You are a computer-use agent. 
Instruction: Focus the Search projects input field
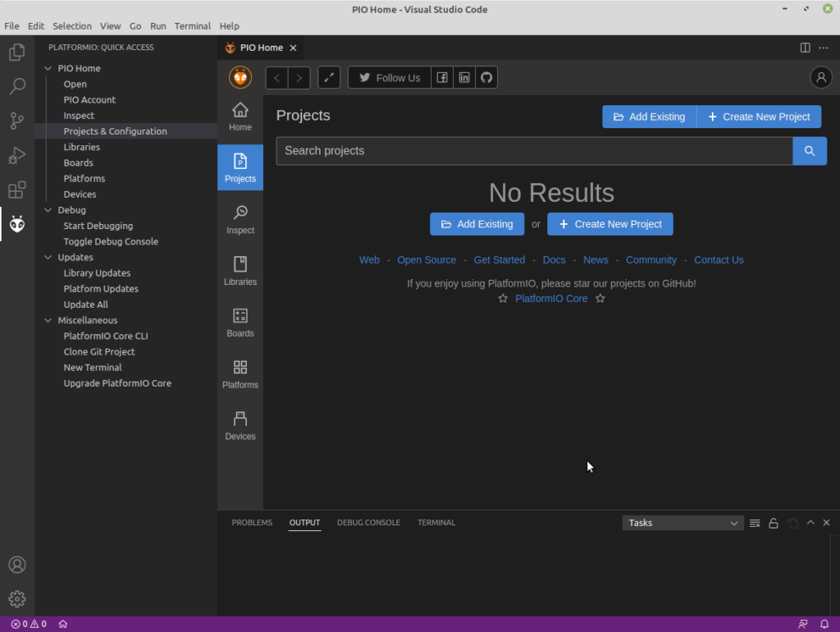coord(534,151)
